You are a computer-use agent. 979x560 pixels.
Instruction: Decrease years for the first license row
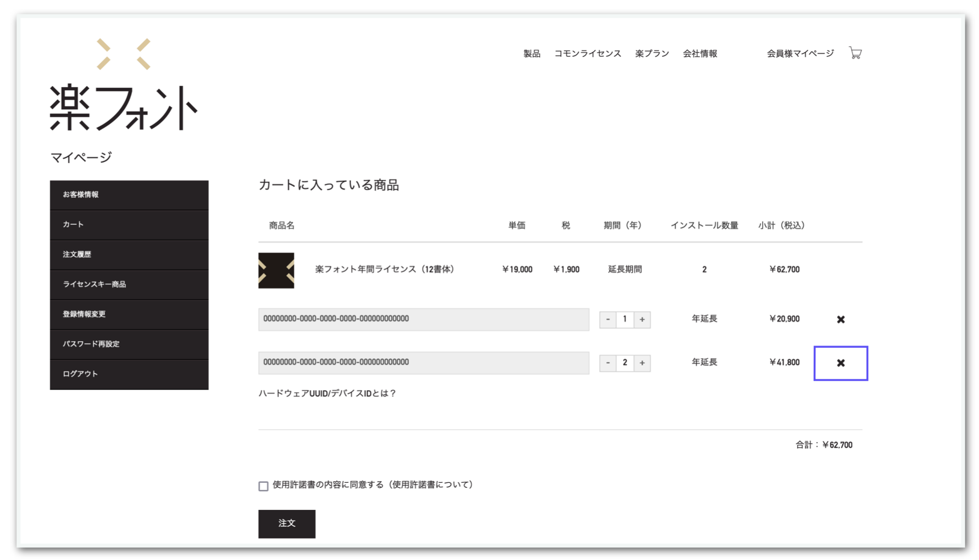point(607,319)
